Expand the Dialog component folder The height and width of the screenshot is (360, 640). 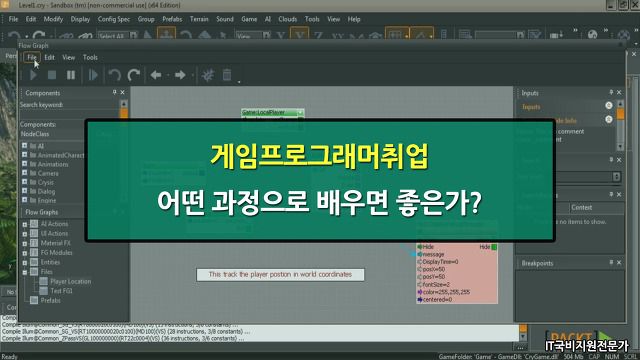pos(24,191)
